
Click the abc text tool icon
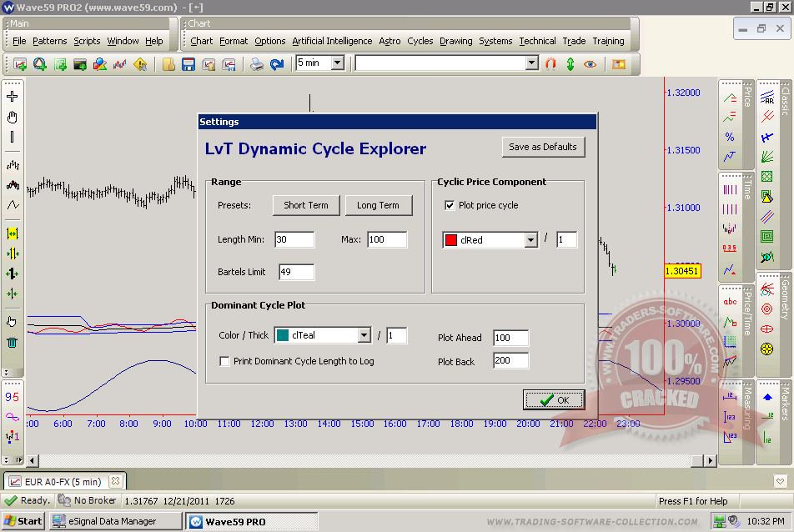730,303
